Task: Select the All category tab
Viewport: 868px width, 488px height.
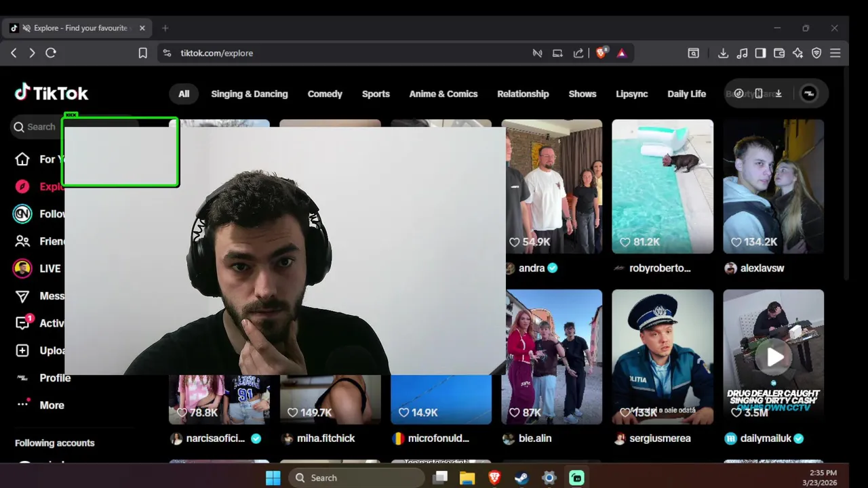Action: tap(184, 94)
